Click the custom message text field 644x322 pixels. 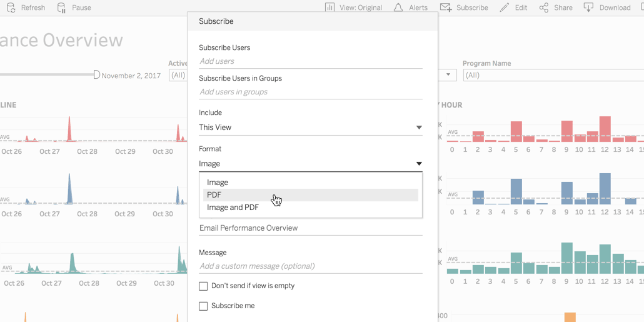[310, 266]
